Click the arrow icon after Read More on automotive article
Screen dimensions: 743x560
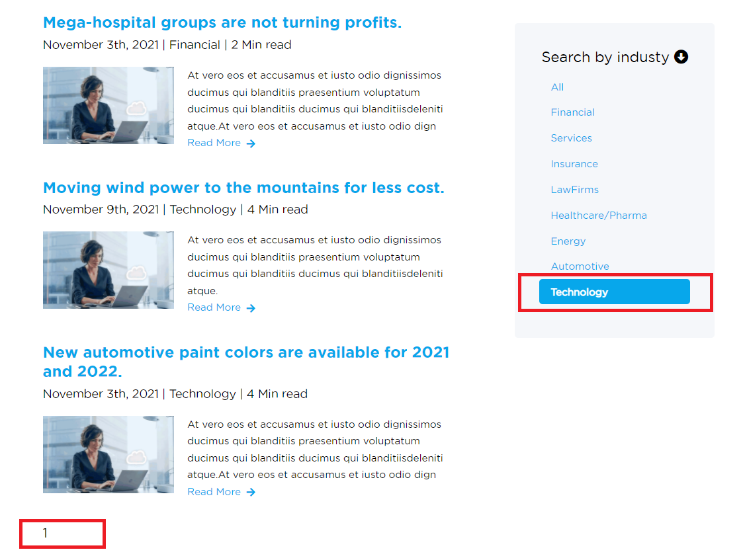point(251,492)
